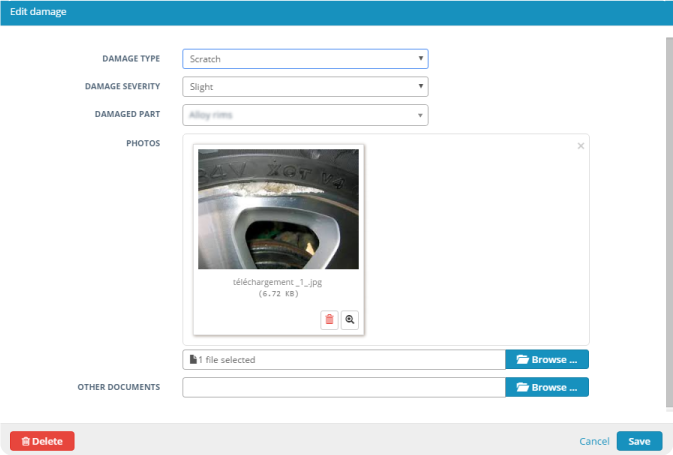Browse for files in Other Documents row

click(547, 387)
